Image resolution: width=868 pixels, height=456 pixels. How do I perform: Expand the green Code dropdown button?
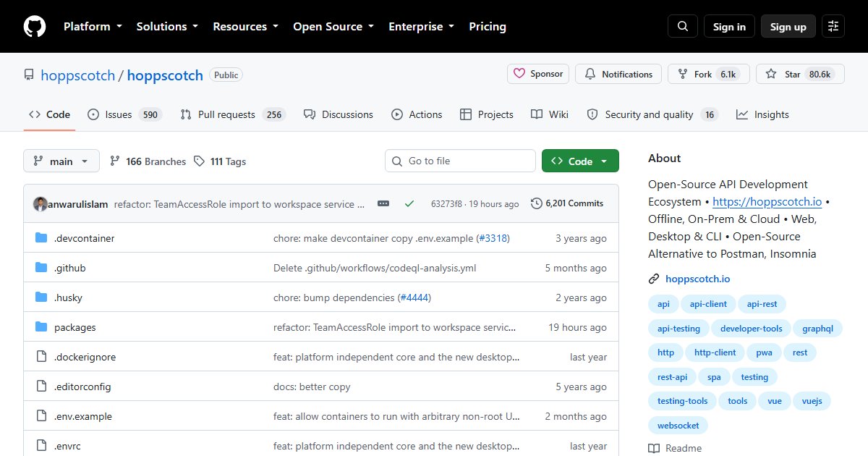(x=580, y=161)
